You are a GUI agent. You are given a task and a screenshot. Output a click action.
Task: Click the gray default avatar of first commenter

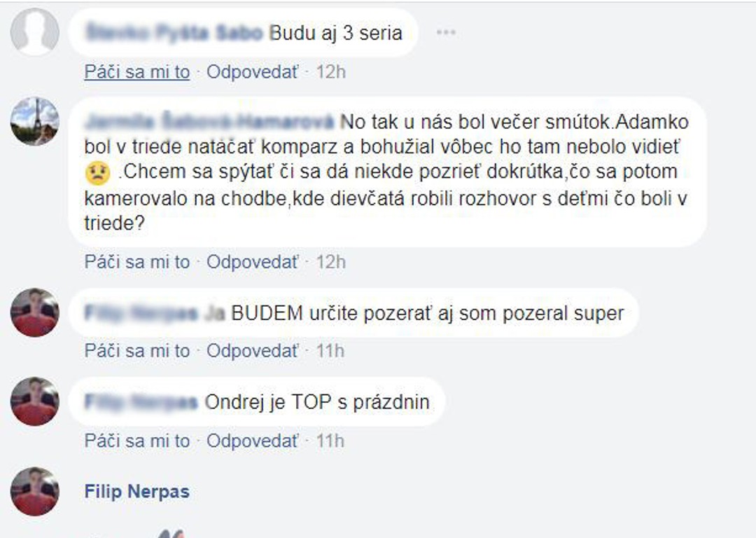(35, 32)
